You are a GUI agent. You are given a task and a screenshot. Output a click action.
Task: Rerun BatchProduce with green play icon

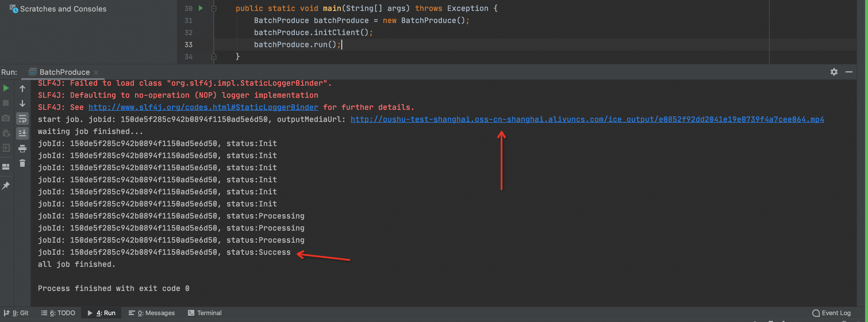pyautogui.click(x=6, y=88)
